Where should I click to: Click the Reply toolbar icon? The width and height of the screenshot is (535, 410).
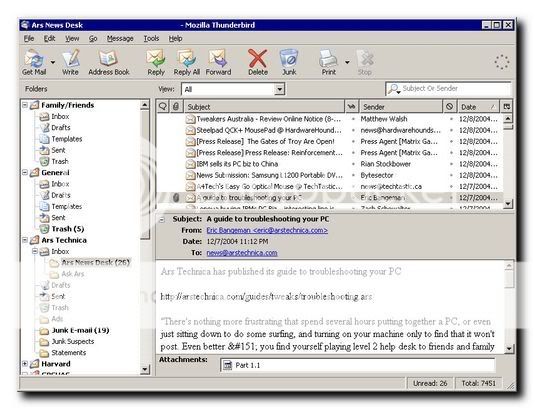click(156, 62)
